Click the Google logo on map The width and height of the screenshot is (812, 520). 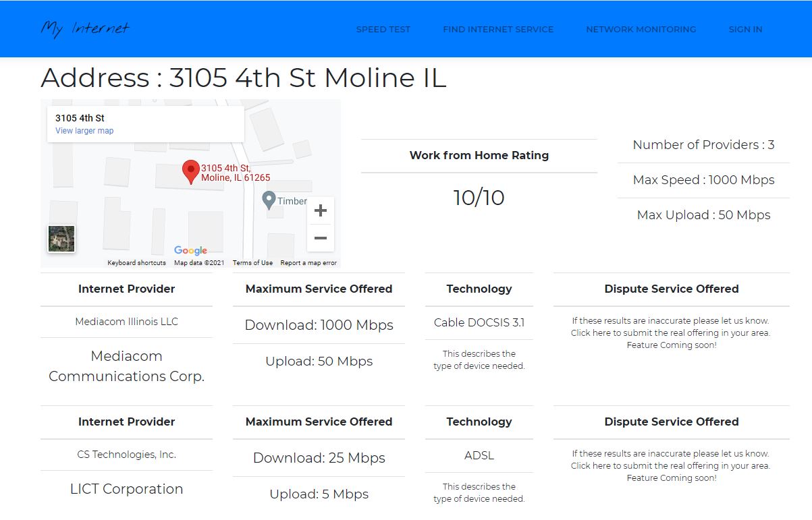pos(190,250)
